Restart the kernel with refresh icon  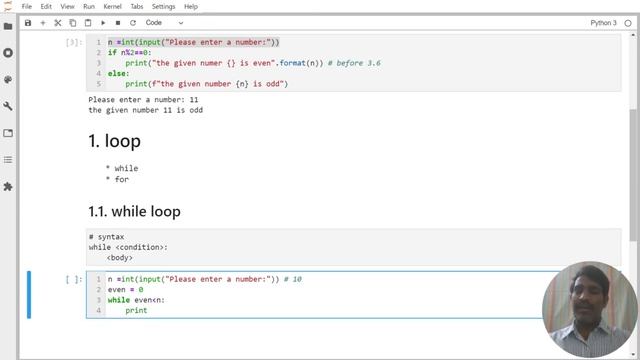click(133, 23)
